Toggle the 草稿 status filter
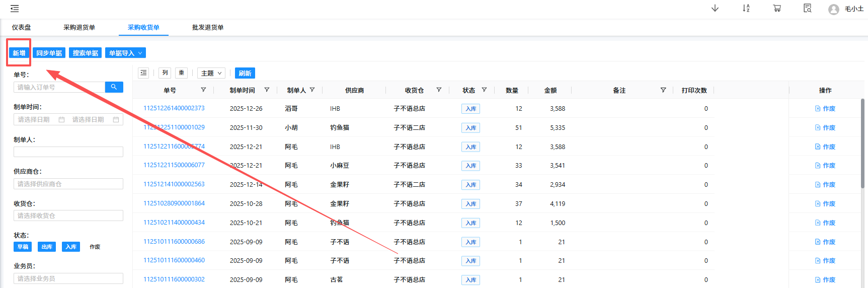868x288 pixels. (23, 247)
